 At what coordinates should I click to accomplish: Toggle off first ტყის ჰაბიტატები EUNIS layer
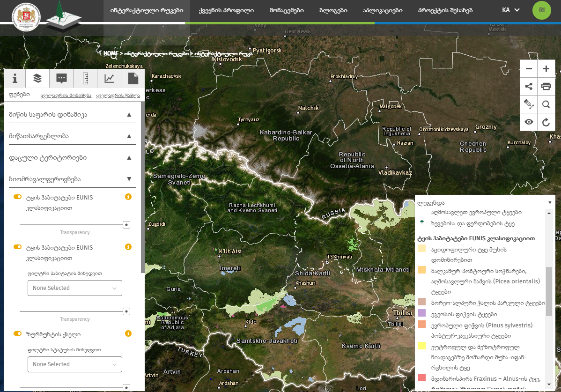tap(17, 197)
